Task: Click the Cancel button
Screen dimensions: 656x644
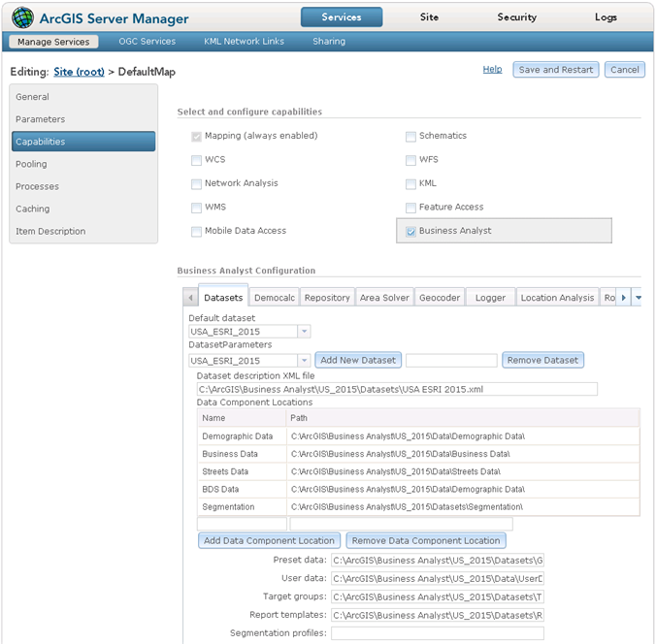Action: [625, 70]
